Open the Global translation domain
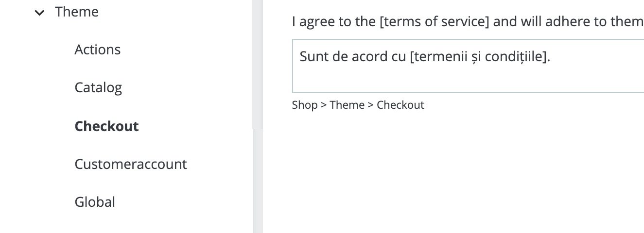 click(x=95, y=202)
